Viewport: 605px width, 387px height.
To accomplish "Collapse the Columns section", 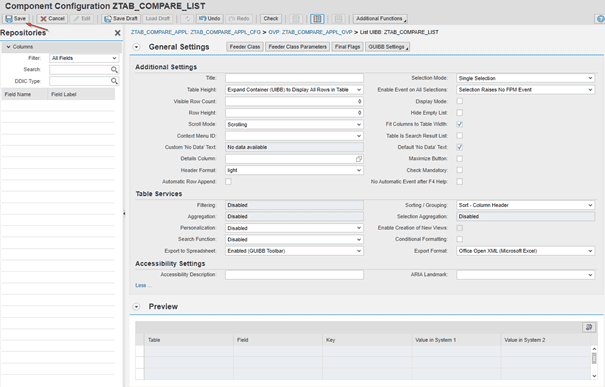I will point(8,47).
